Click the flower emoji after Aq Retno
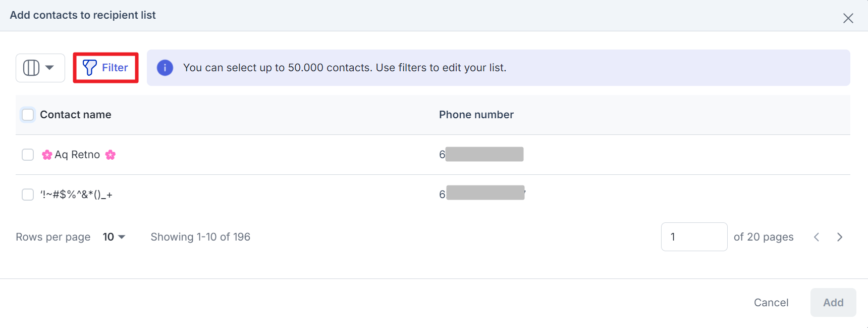Image resolution: width=868 pixels, height=328 pixels. click(111, 155)
